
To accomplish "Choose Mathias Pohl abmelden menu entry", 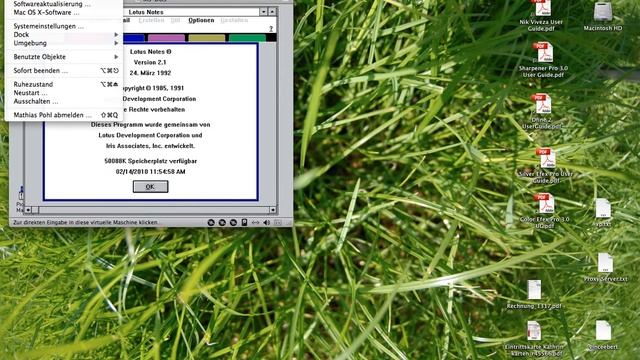I will click(x=64, y=115).
